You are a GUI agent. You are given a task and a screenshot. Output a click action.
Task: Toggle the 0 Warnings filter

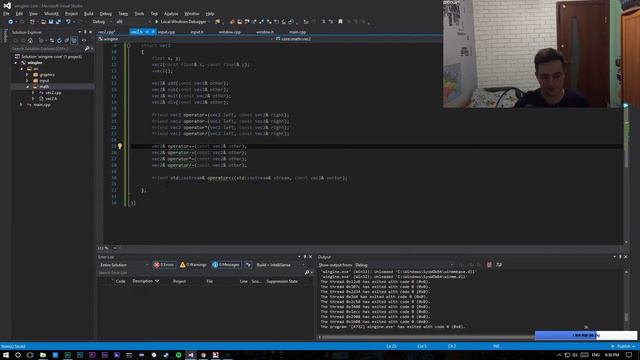click(193, 265)
